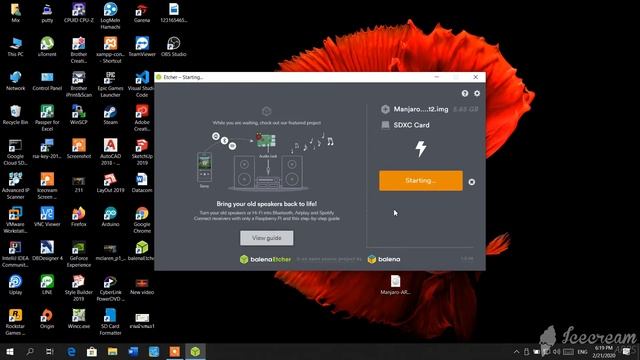Open Garena desktop icon

tap(142, 13)
